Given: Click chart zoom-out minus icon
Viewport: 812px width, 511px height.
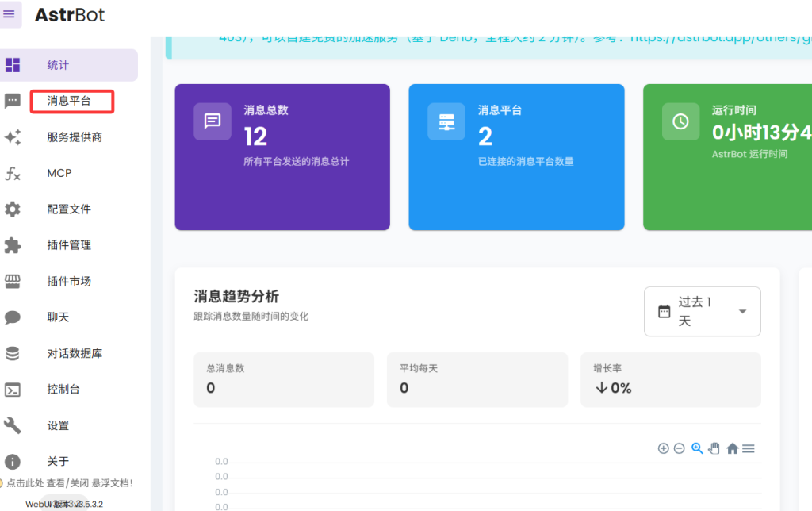Looking at the screenshot, I should 680,448.
